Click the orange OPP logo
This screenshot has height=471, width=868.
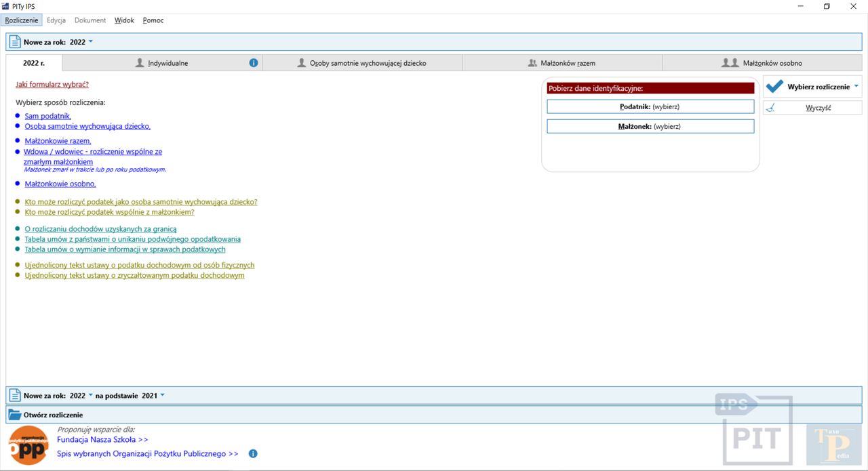pyautogui.click(x=28, y=445)
